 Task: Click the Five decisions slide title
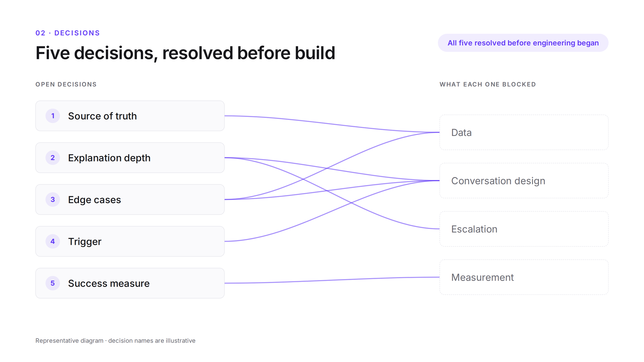point(185,53)
